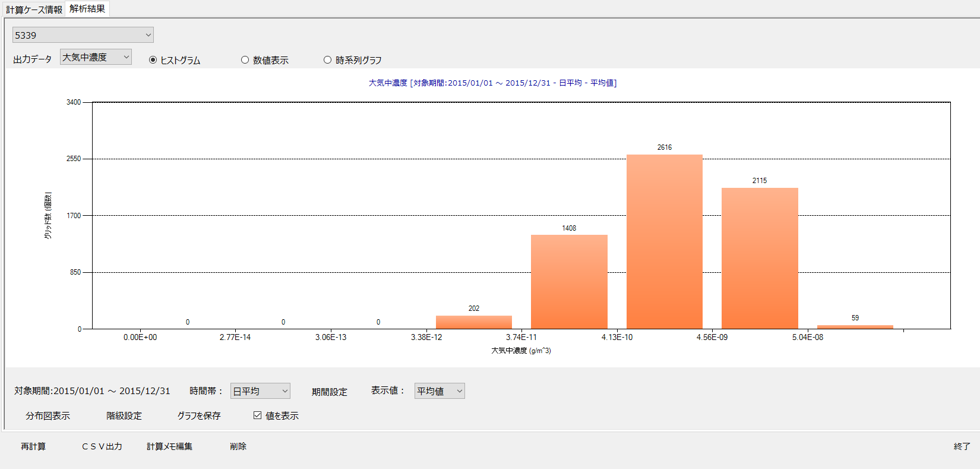
Task: Click the 表示値： label
Action: [388, 391]
